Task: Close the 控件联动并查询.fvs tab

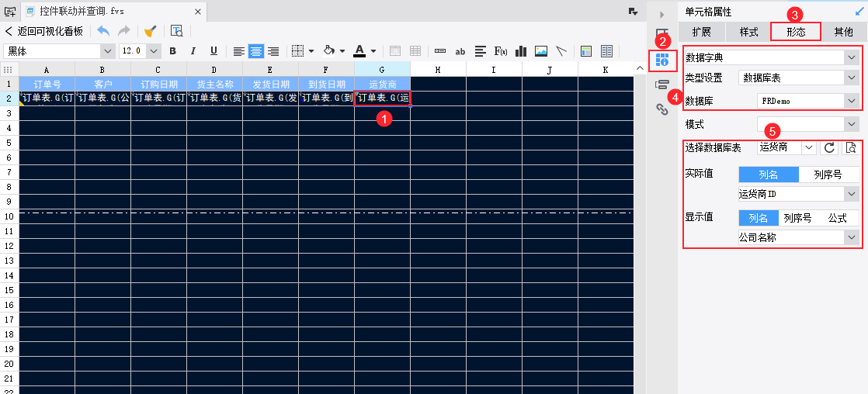Action: coord(198,11)
